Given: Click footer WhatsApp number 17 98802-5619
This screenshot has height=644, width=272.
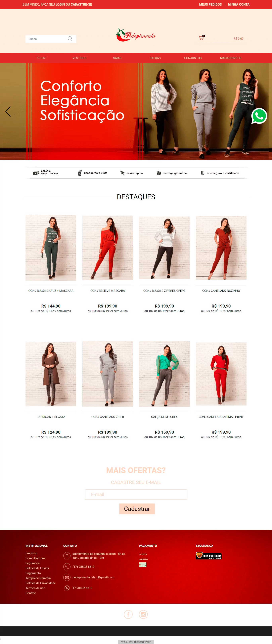Looking at the screenshot, I should (x=82, y=588).
